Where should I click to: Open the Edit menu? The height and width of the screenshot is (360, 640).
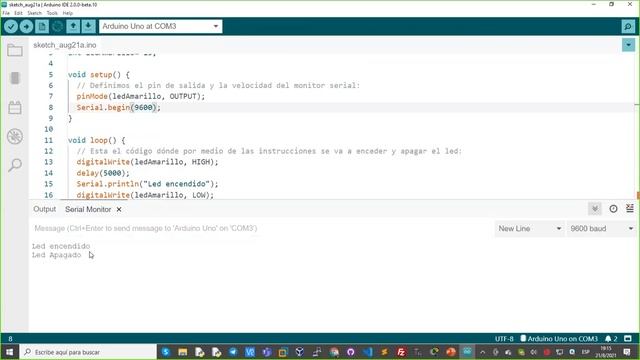tap(18, 13)
